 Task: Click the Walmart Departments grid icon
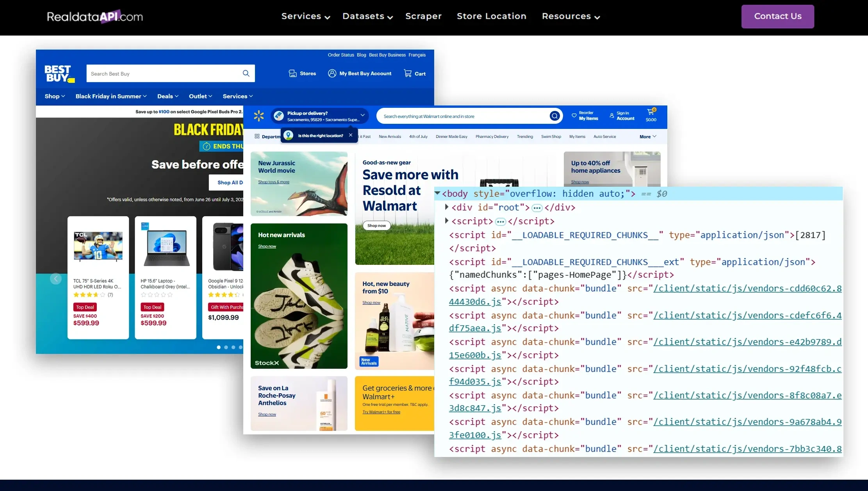[257, 136]
